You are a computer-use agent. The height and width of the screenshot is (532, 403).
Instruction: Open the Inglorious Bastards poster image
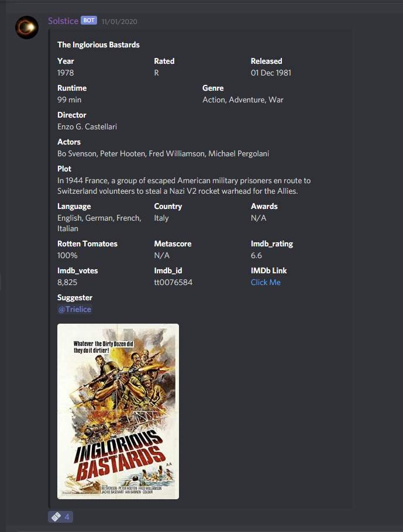point(118,411)
